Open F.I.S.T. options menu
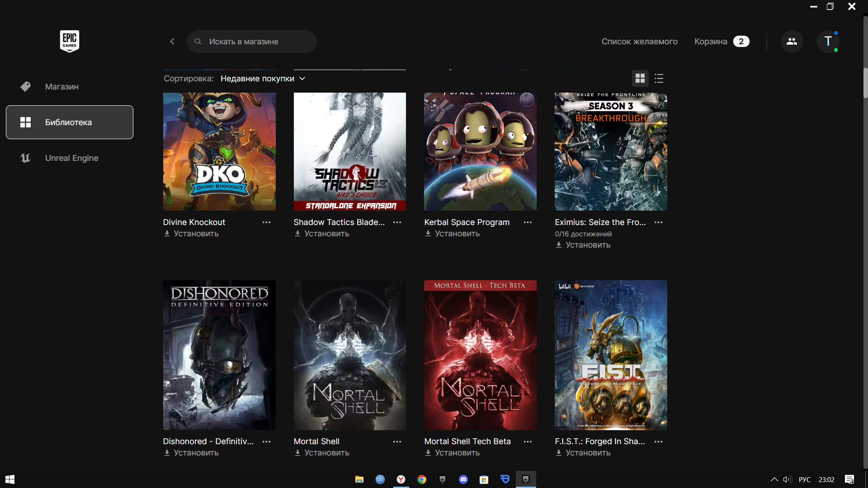Image resolution: width=868 pixels, height=488 pixels. pyautogui.click(x=658, y=441)
